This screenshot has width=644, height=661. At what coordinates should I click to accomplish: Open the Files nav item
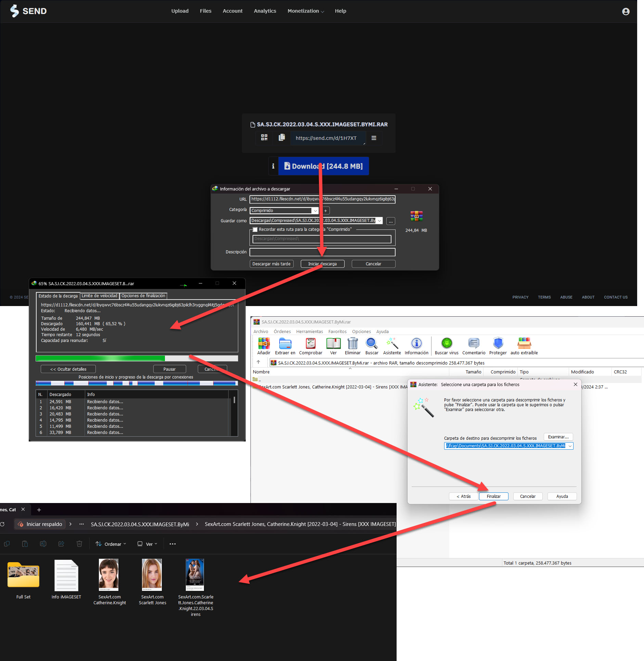point(206,11)
